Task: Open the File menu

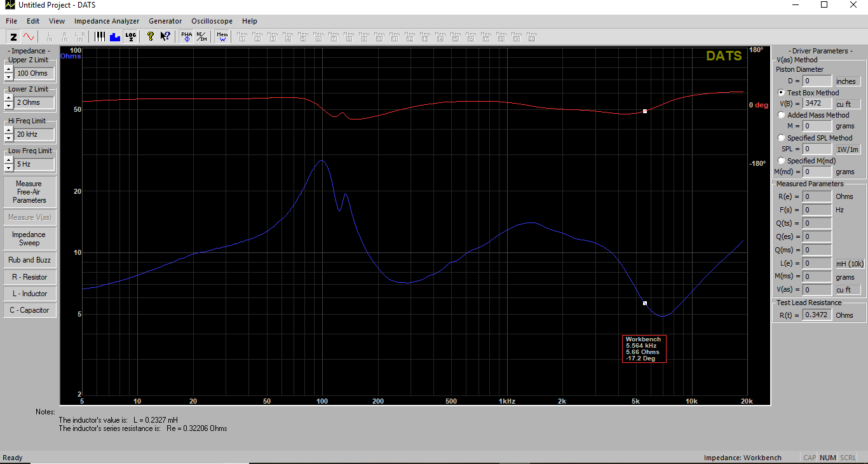Action: pos(11,21)
